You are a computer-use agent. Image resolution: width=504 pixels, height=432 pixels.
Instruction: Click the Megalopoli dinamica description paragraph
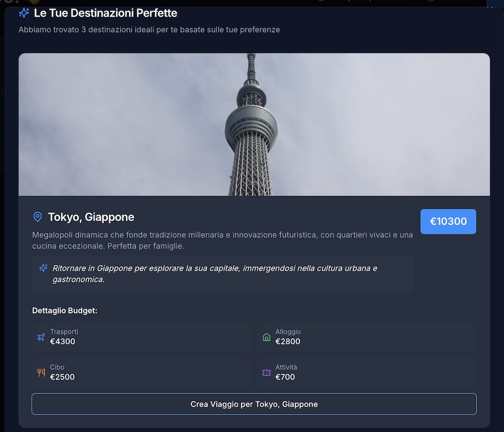point(222,241)
